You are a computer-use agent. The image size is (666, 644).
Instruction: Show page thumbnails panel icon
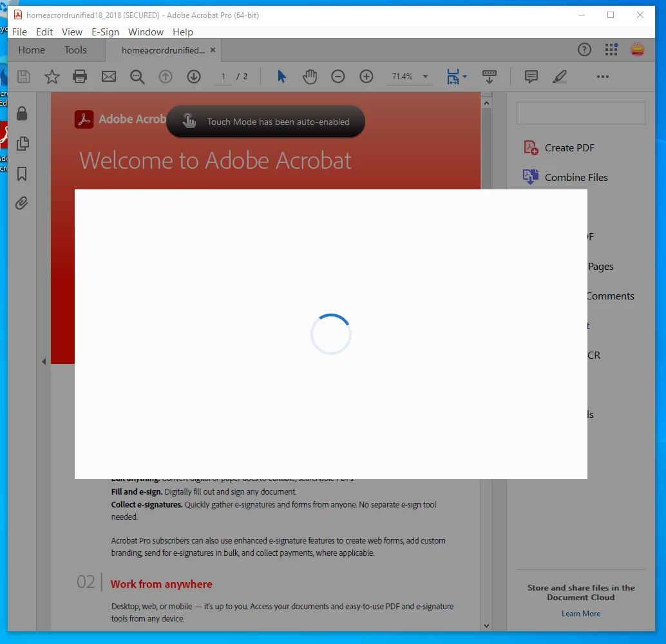click(23, 144)
